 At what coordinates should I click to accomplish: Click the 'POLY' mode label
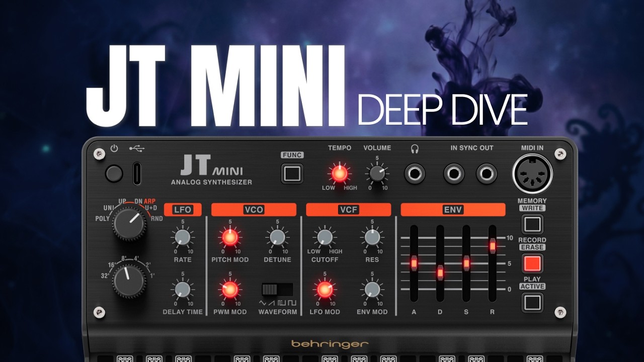(103, 219)
